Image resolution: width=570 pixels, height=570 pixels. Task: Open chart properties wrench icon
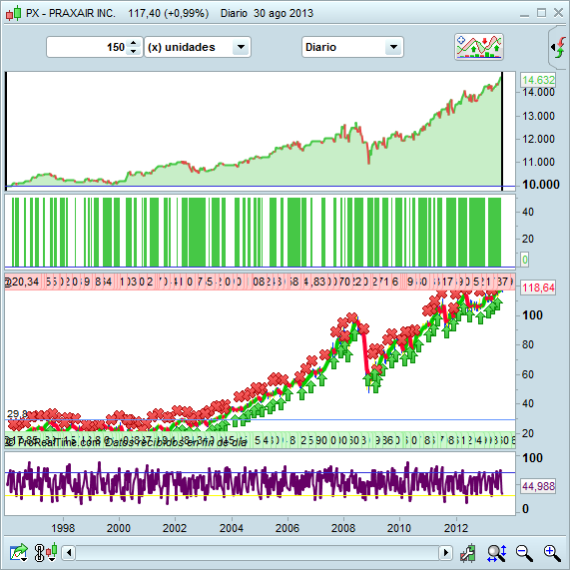pyautogui.click(x=468, y=553)
